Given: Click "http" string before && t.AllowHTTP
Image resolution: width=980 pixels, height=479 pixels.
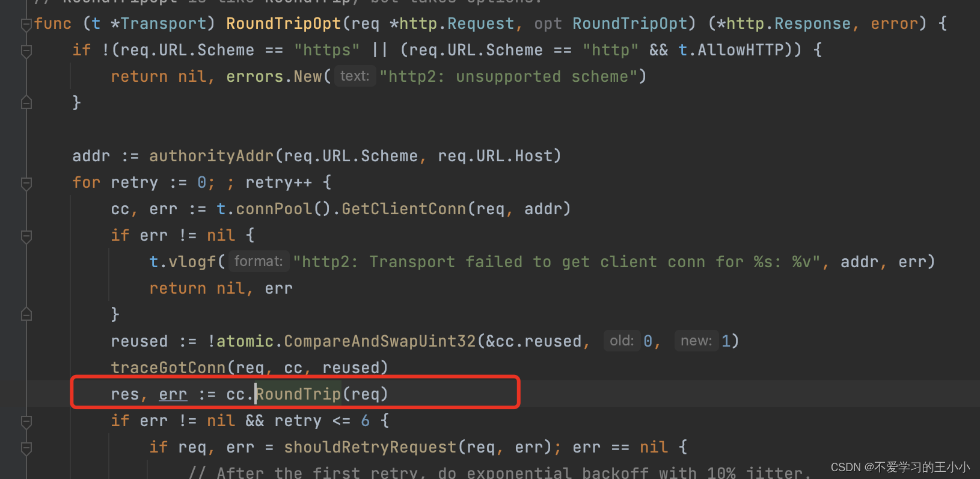Looking at the screenshot, I should point(611,50).
